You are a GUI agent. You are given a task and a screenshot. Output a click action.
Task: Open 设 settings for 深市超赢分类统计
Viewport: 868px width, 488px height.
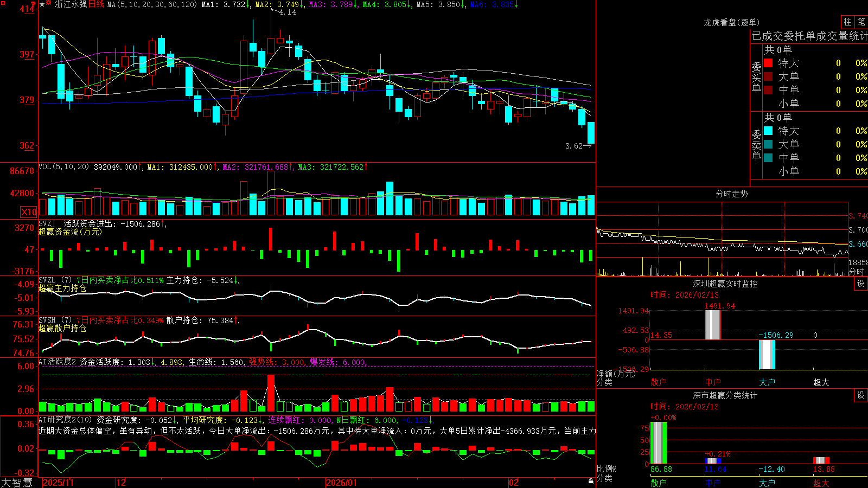click(x=861, y=395)
